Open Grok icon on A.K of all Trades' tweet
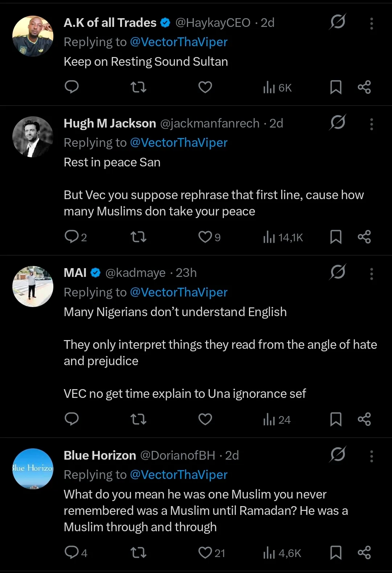392x573 pixels. tap(338, 22)
